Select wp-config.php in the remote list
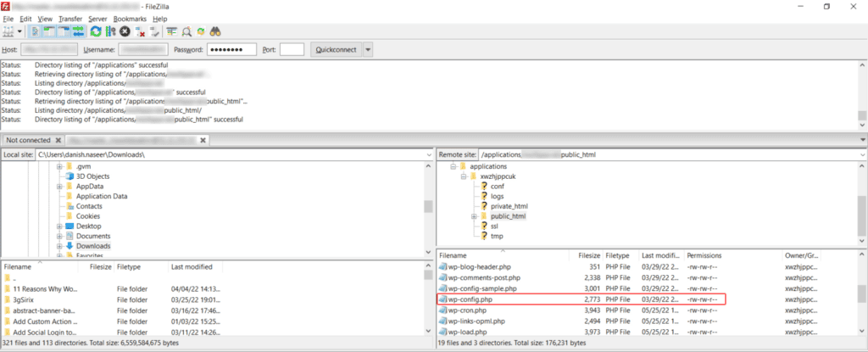The image size is (868, 352). [x=472, y=299]
